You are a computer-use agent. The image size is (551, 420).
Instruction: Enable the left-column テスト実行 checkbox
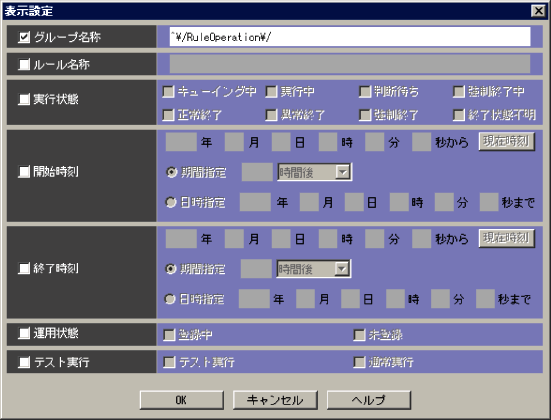[x=24, y=362]
